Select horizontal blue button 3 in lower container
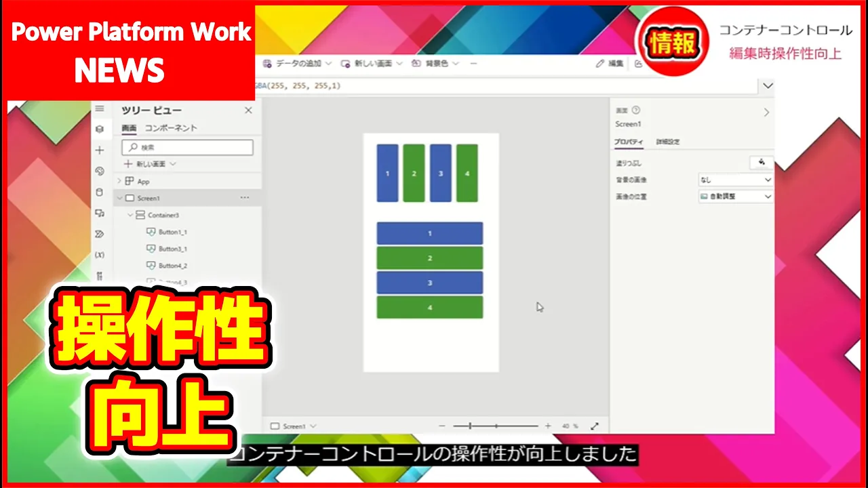This screenshot has height=488, width=868. pos(430,283)
